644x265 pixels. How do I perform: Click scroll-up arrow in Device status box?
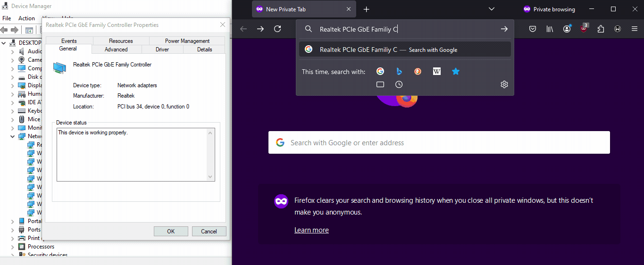[210, 133]
